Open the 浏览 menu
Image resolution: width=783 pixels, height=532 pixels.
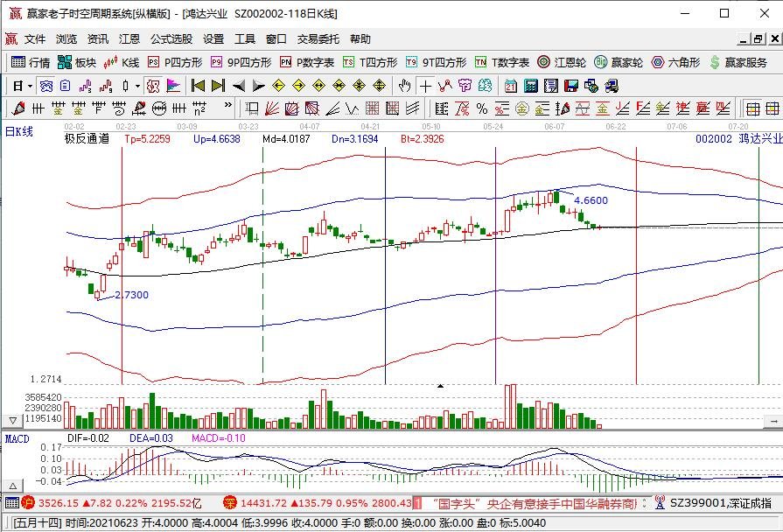66,39
